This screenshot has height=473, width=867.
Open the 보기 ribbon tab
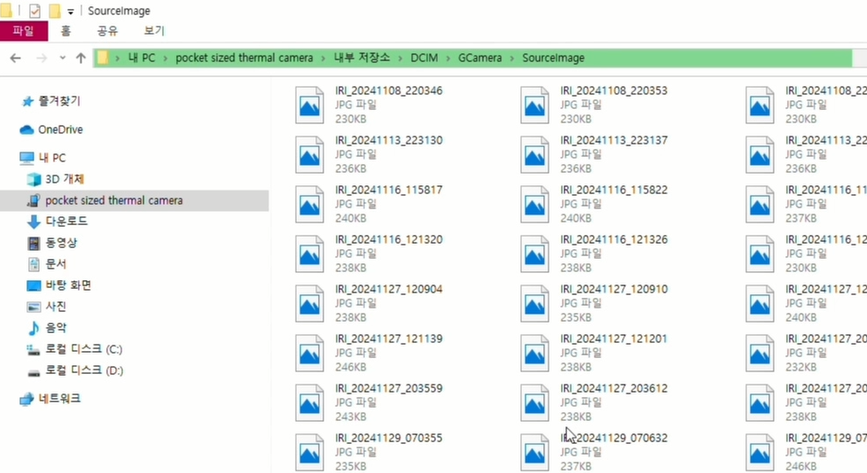(x=154, y=31)
